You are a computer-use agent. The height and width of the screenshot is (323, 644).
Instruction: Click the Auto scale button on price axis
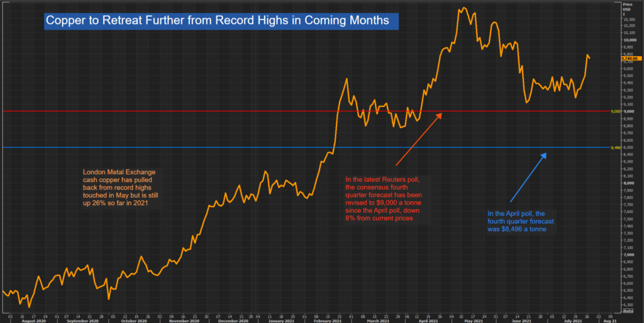coord(629,311)
